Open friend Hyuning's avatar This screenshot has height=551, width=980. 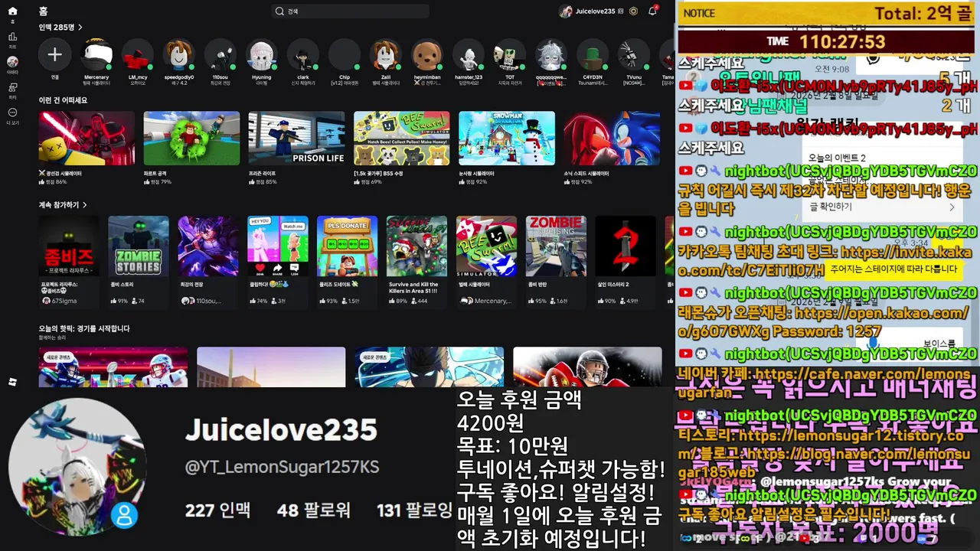tap(262, 55)
